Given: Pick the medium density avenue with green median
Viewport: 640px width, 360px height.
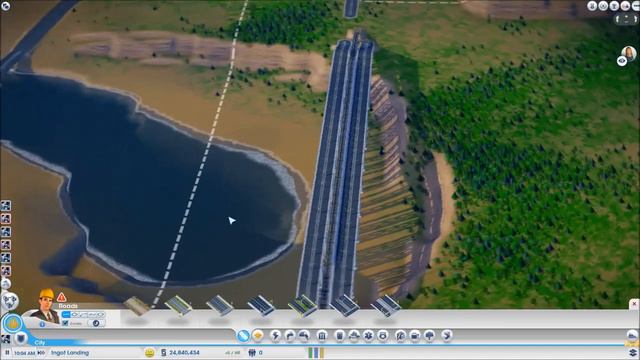Looking at the screenshot, I should point(302,306).
